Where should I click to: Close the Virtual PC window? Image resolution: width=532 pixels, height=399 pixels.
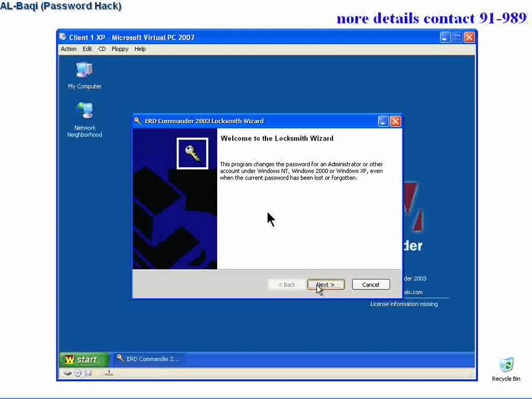click(x=469, y=37)
